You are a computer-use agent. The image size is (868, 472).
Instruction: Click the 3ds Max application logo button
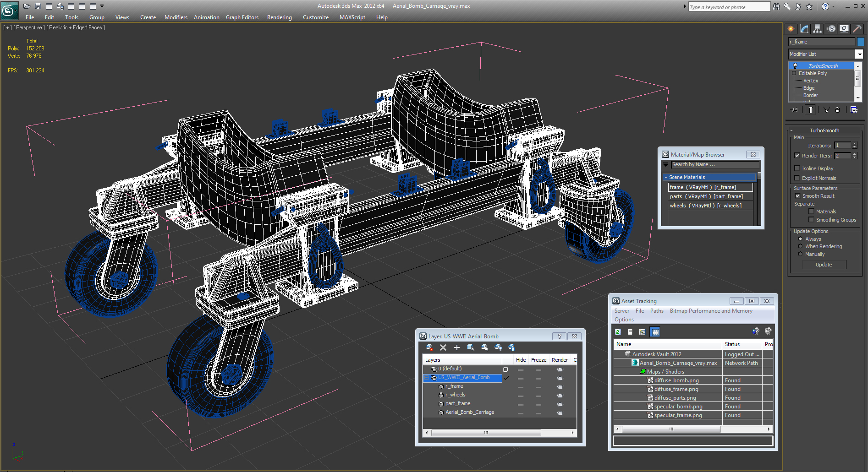point(9,10)
